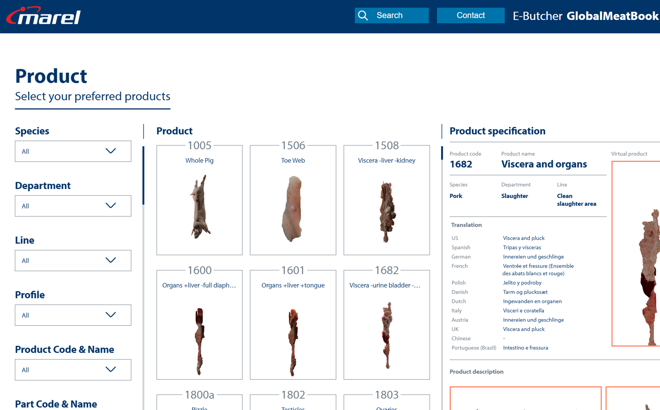660x410 pixels.
Task: Open the Ovaries product 1803 card
Action: click(x=386, y=401)
